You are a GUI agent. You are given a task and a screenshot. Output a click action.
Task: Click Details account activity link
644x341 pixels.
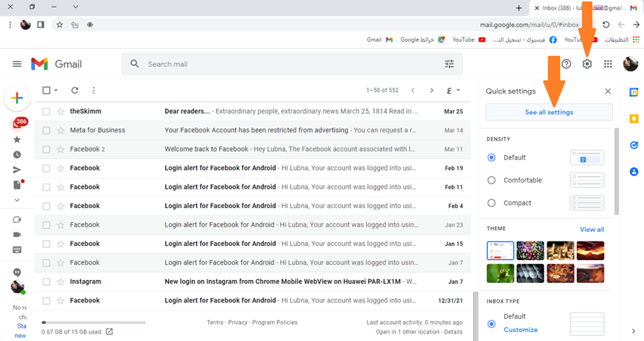[x=453, y=332]
